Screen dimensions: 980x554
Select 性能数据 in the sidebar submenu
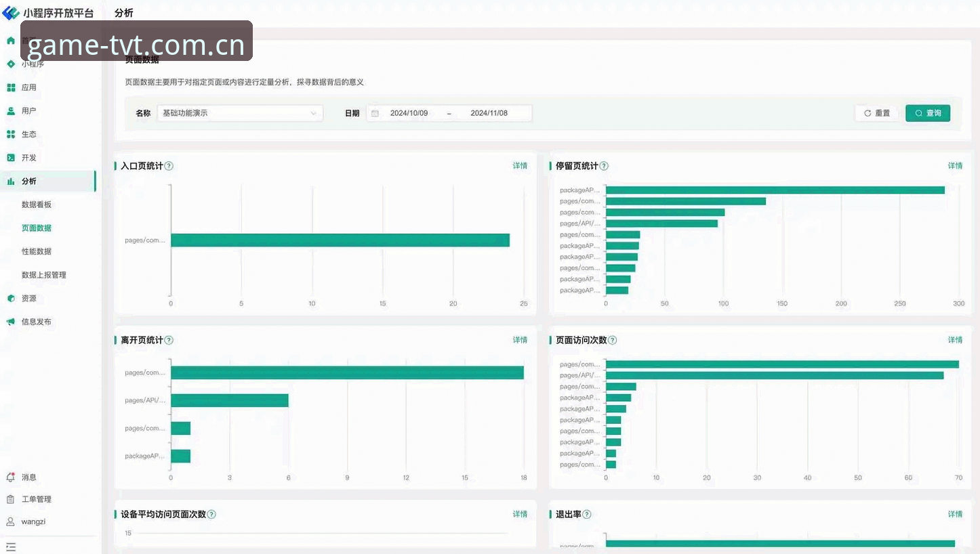(x=37, y=251)
